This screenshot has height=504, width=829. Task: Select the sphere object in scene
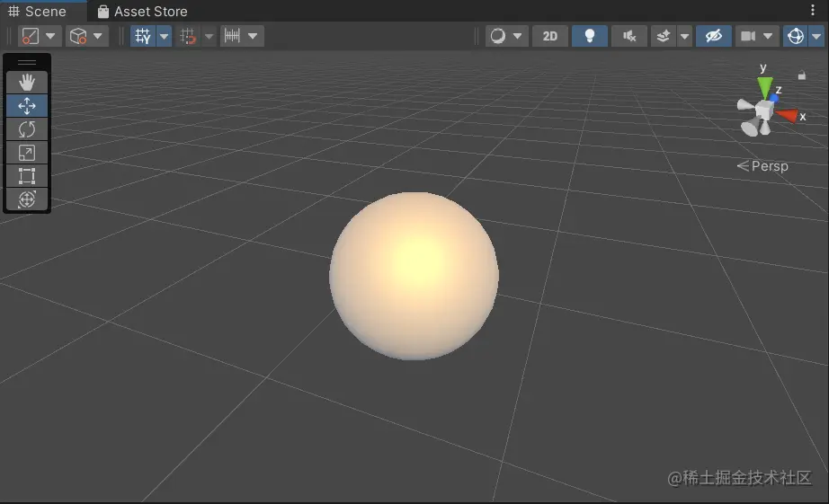click(414, 276)
